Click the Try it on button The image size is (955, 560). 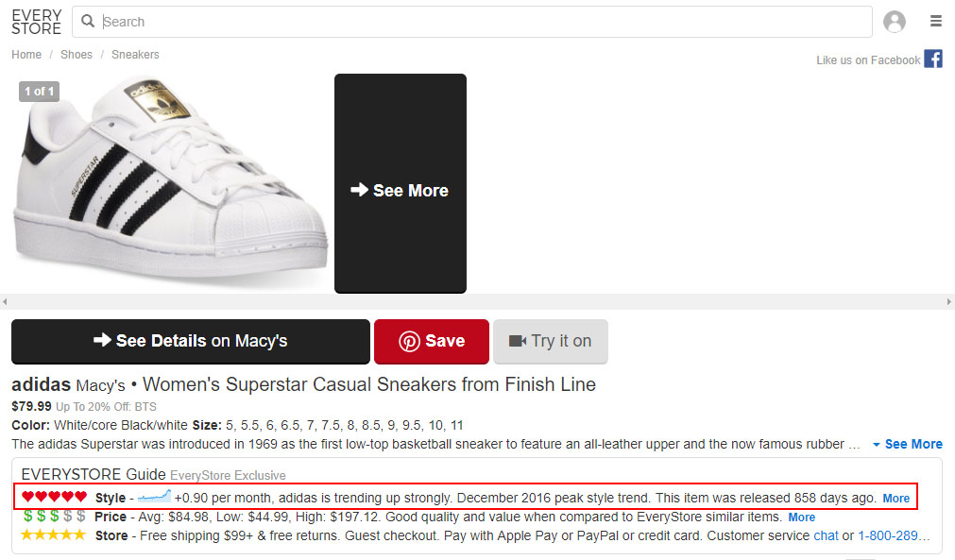551,342
